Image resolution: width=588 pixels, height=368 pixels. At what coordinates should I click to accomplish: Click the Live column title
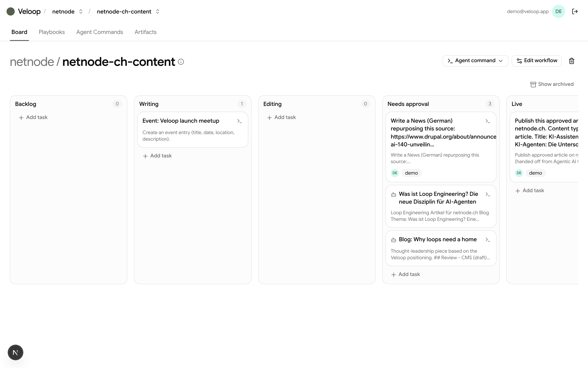pos(517,104)
